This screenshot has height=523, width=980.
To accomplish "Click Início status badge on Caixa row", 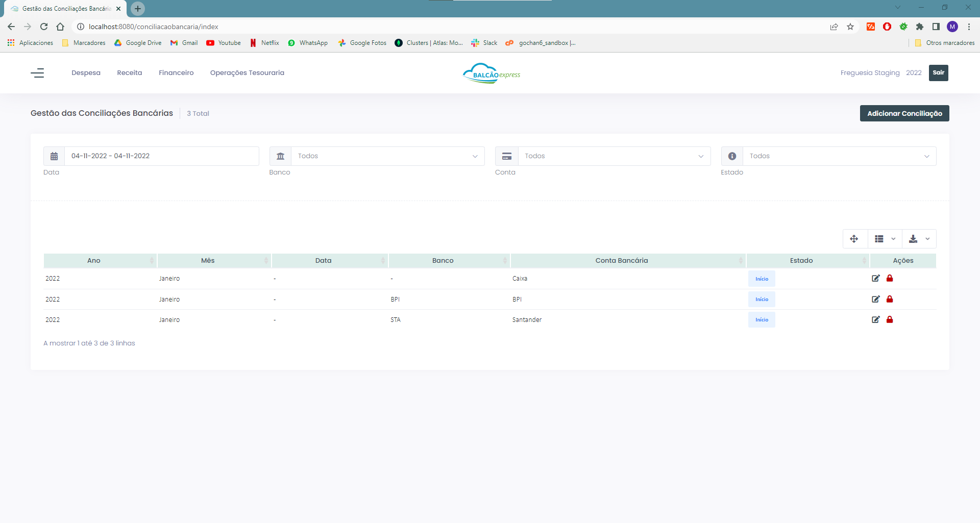I will 762,279.
